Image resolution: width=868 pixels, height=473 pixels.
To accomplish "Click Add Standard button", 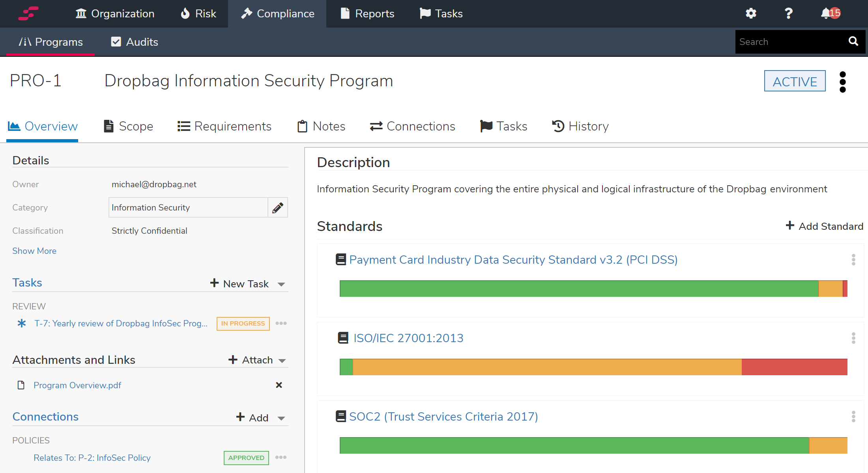I will click(x=824, y=226).
